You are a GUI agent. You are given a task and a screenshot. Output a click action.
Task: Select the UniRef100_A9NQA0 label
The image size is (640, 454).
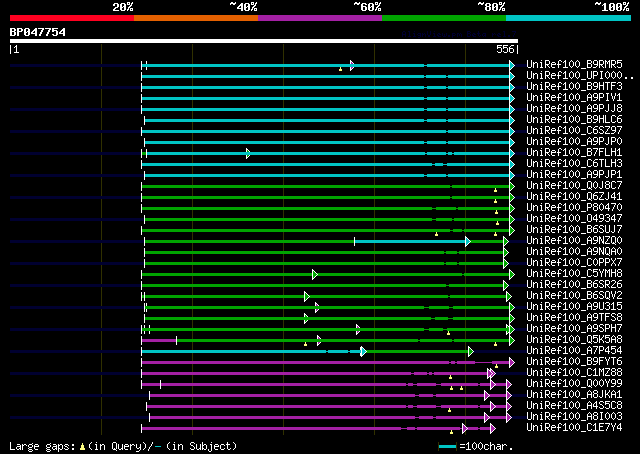point(574,252)
